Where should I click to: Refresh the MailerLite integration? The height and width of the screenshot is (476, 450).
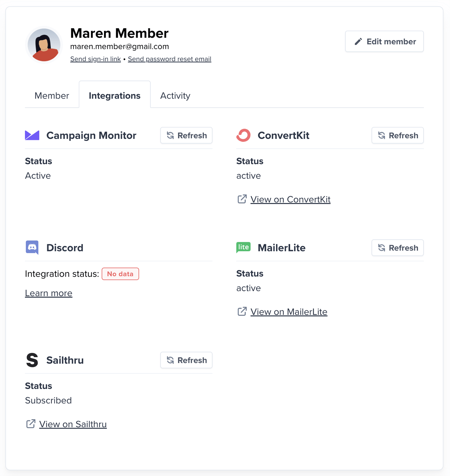click(397, 248)
